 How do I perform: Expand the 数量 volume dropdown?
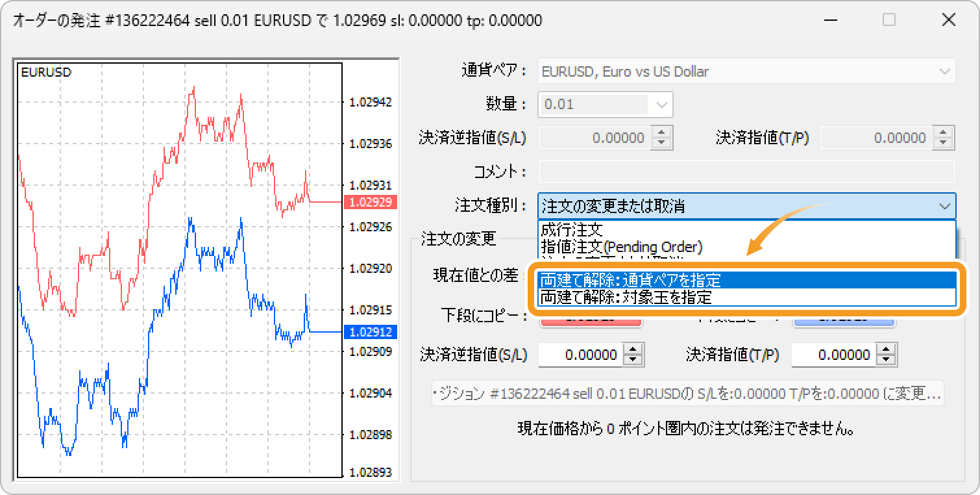661,105
